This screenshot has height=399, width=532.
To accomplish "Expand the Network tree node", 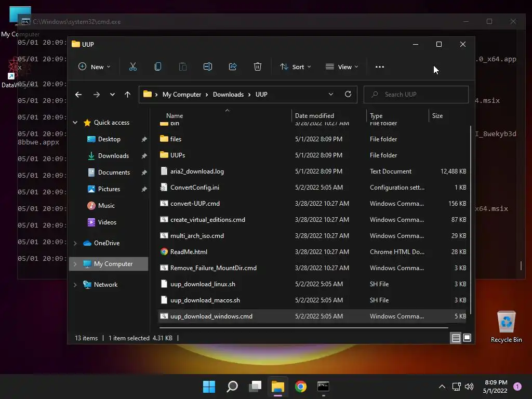I will tap(75, 285).
